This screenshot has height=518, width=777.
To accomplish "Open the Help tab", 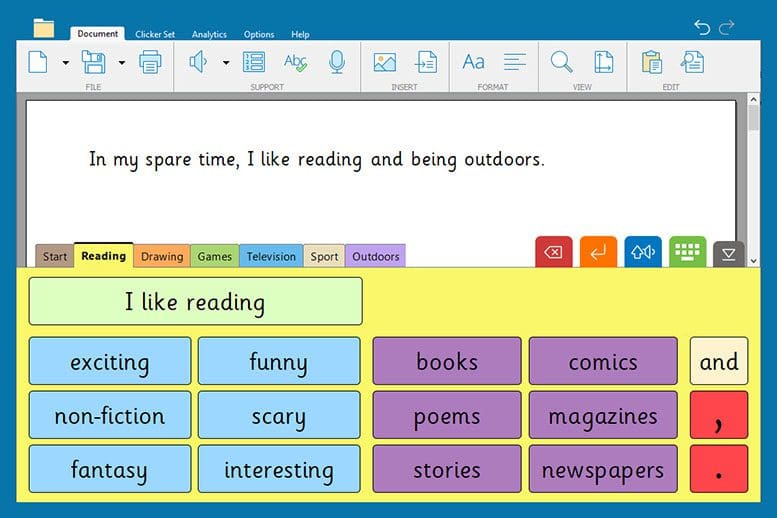I will click(x=300, y=34).
